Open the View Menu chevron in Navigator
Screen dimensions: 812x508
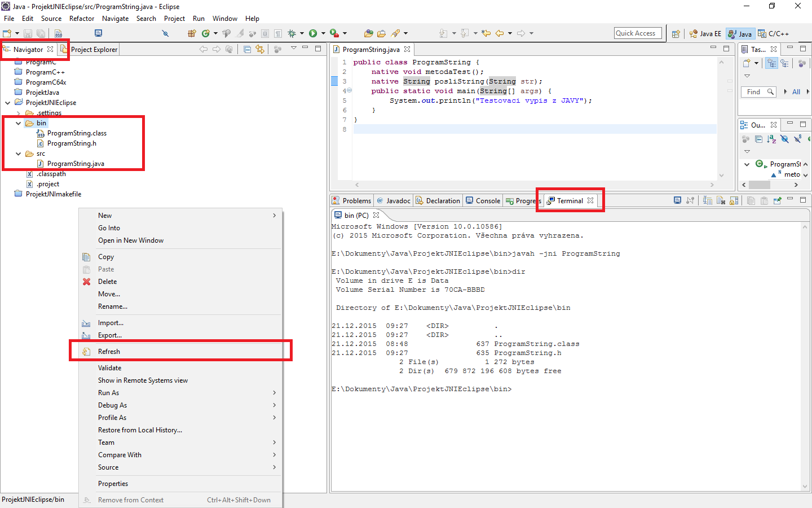click(293, 49)
